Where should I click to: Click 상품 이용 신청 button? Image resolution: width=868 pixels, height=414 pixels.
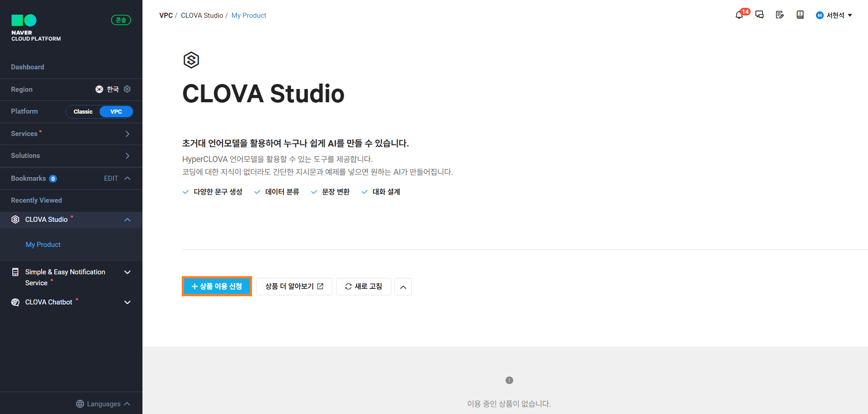[x=217, y=286]
